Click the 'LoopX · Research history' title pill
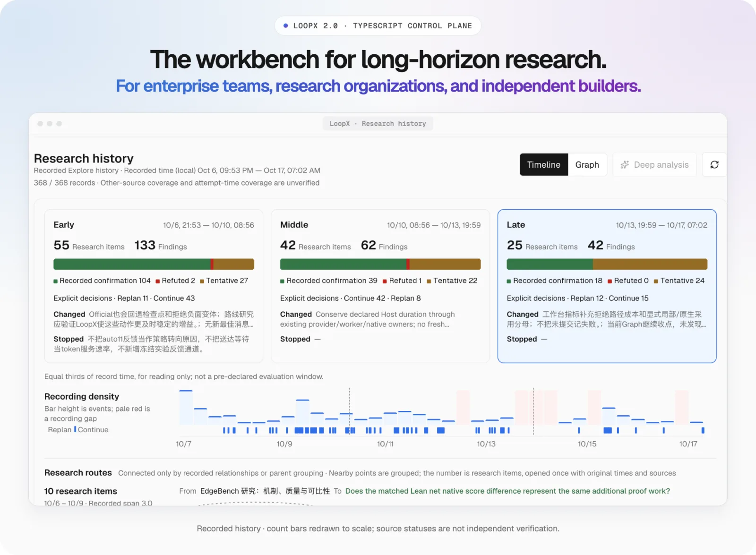Image resolution: width=756 pixels, height=555 pixels. (x=378, y=124)
